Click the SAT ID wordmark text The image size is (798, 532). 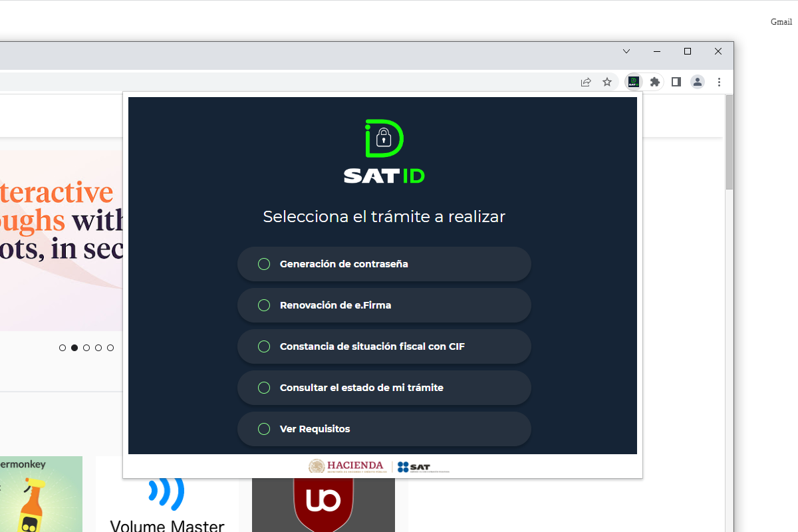[x=384, y=176]
